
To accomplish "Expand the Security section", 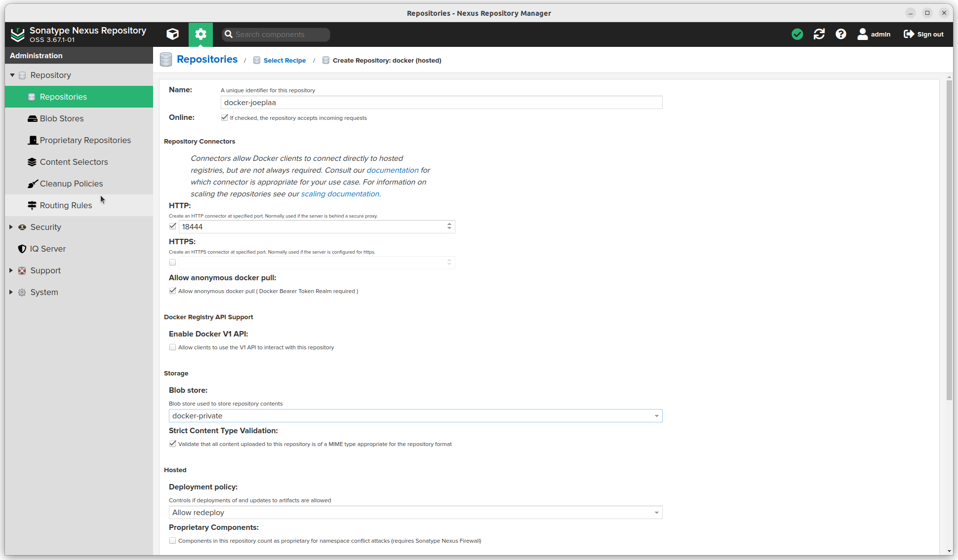I will point(11,227).
